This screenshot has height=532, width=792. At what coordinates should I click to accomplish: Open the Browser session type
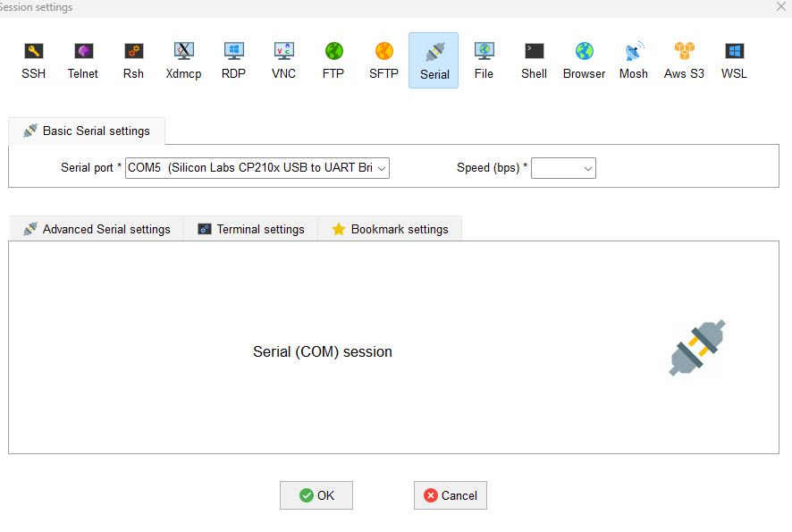584,60
